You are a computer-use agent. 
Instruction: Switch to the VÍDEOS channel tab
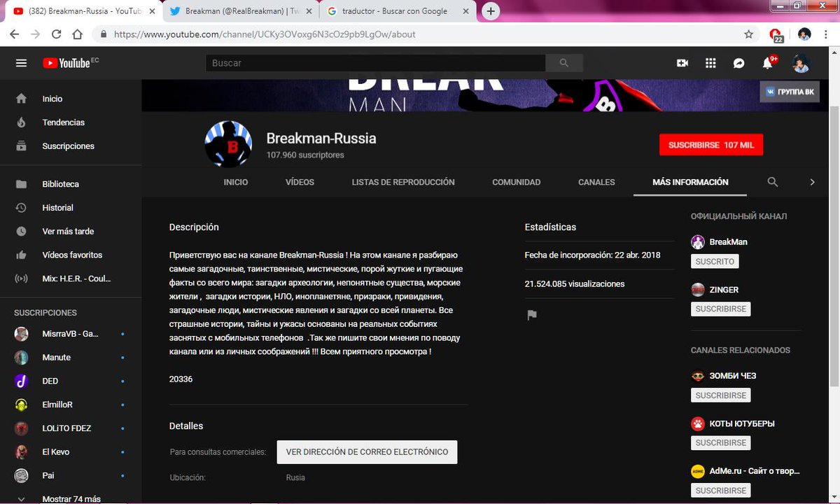pyautogui.click(x=300, y=182)
